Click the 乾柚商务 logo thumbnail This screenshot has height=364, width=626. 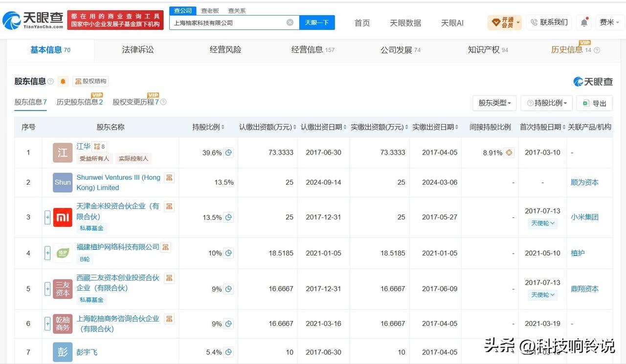click(63, 323)
